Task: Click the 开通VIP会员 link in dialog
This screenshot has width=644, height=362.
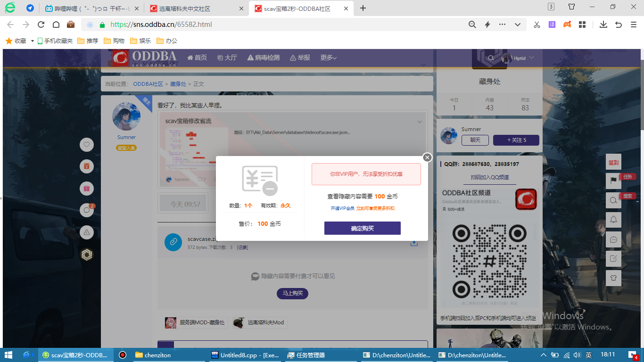Action: click(343, 208)
